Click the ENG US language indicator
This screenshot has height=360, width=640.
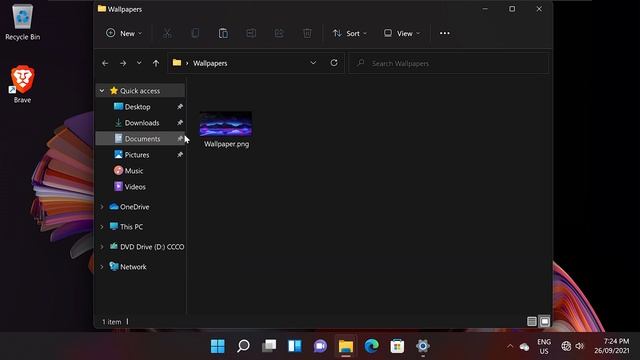(x=544, y=346)
